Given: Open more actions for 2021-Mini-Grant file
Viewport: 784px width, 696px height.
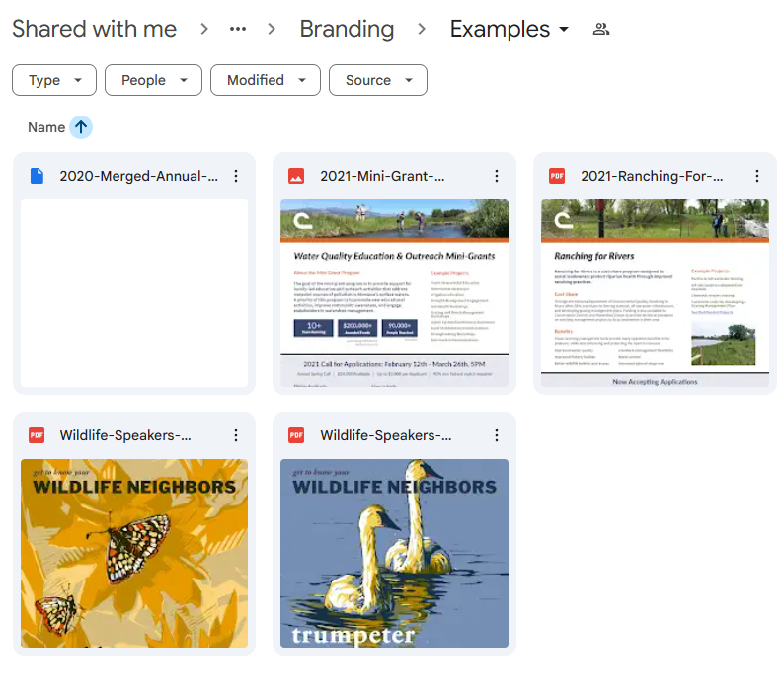Looking at the screenshot, I should click(x=497, y=176).
